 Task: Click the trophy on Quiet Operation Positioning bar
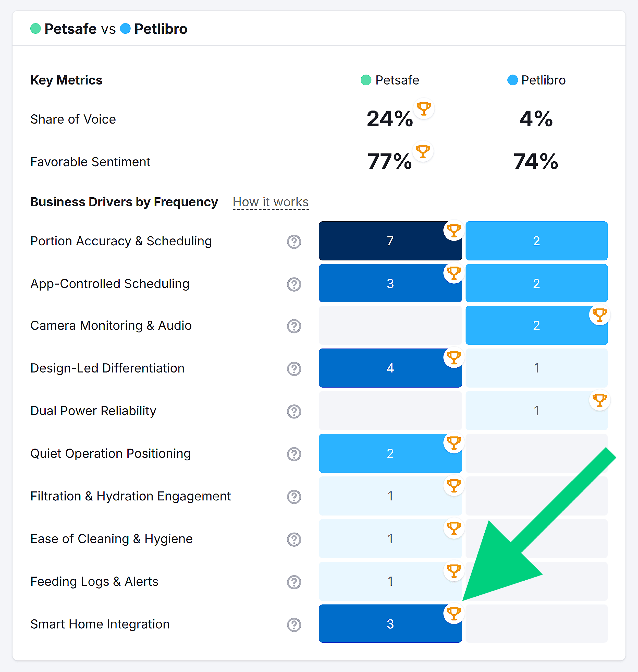[454, 443]
